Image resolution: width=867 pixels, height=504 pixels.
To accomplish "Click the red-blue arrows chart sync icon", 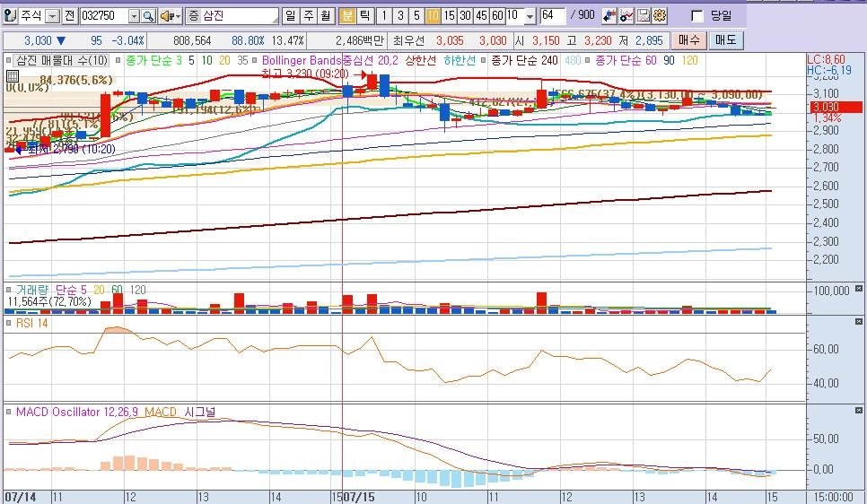I will (609, 16).
